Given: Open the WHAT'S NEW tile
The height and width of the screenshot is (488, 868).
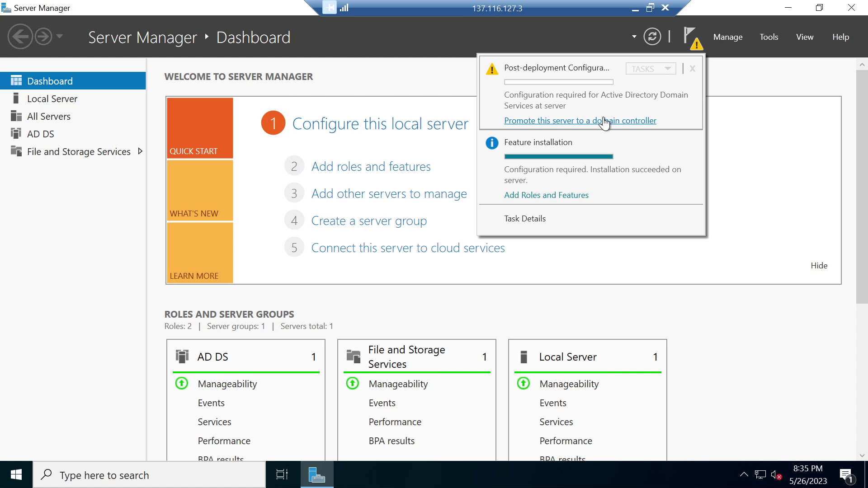Looking at the screenshot, I should [200, 190].
